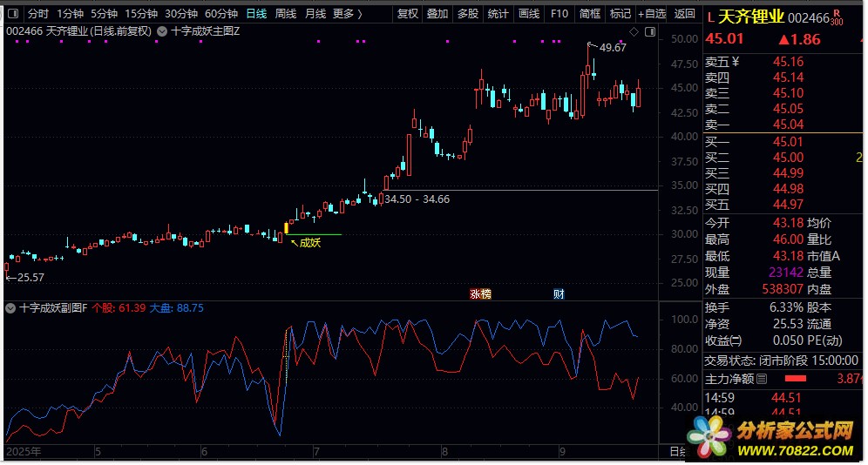Click 个股: 61.39 indicator value

click(119, 308)
